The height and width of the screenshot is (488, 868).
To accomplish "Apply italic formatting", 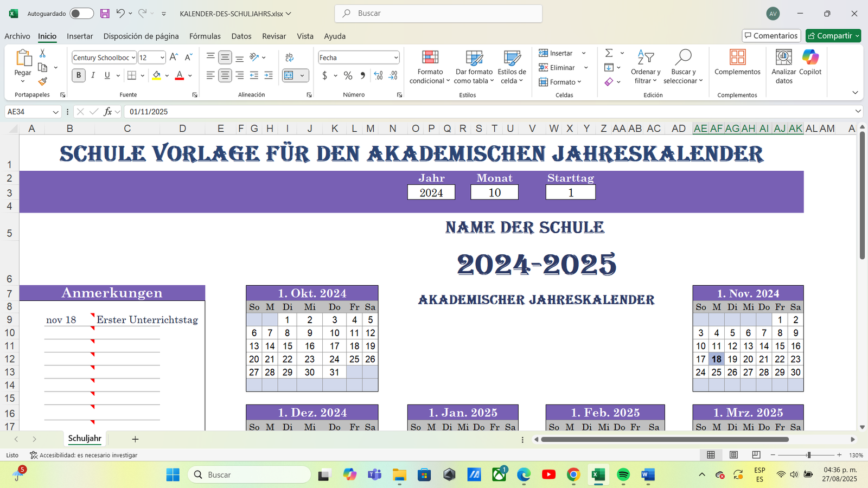I will click(93, 75).
